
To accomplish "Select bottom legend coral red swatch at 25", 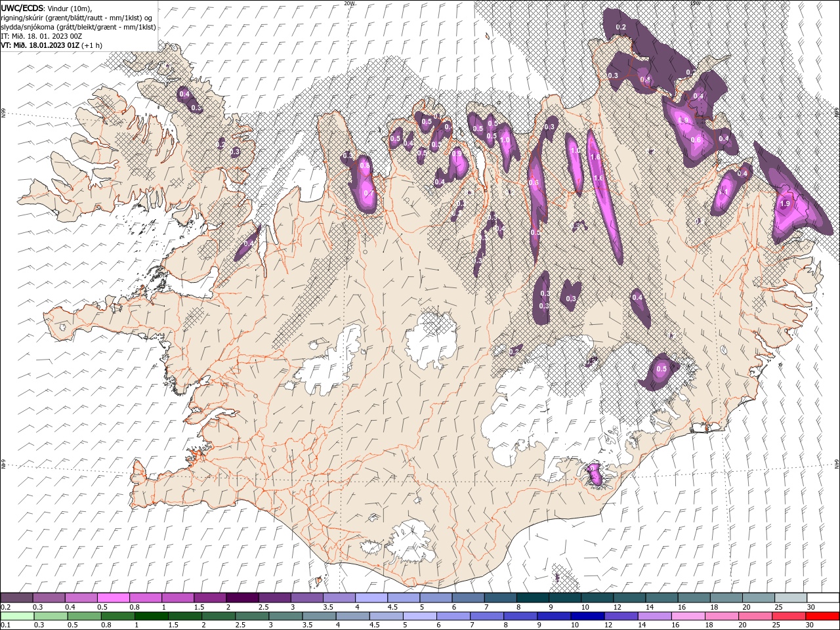I will point(789,616).
